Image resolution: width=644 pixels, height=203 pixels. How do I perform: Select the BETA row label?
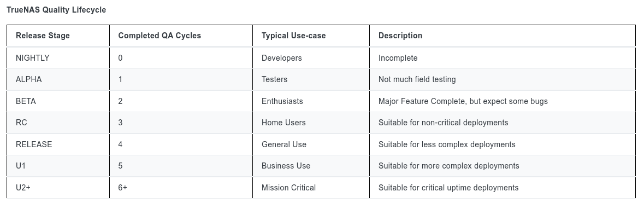[x=26, y=101]
